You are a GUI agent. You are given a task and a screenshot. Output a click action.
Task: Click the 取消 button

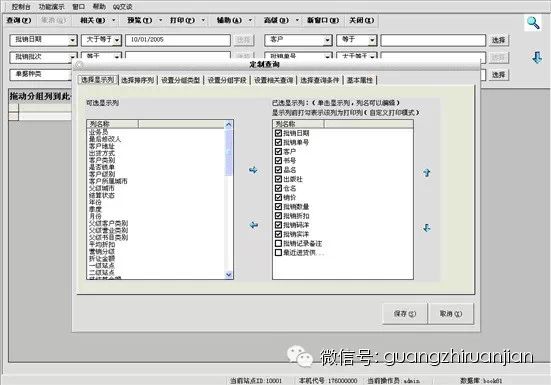coord(451,313)
